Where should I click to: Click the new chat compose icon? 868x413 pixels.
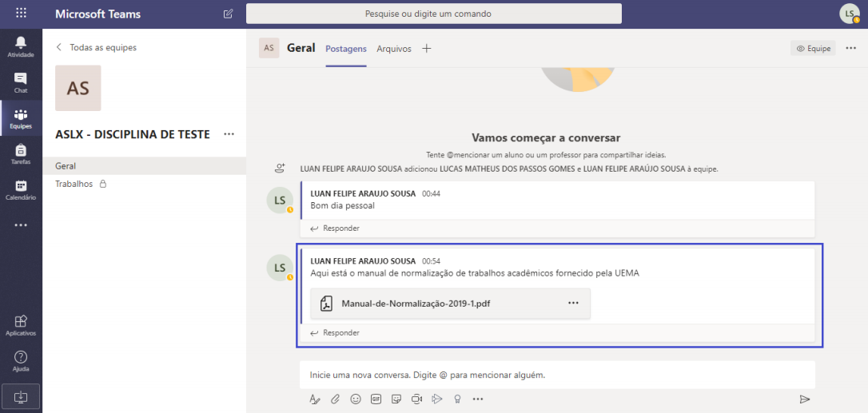coord(228,14)
